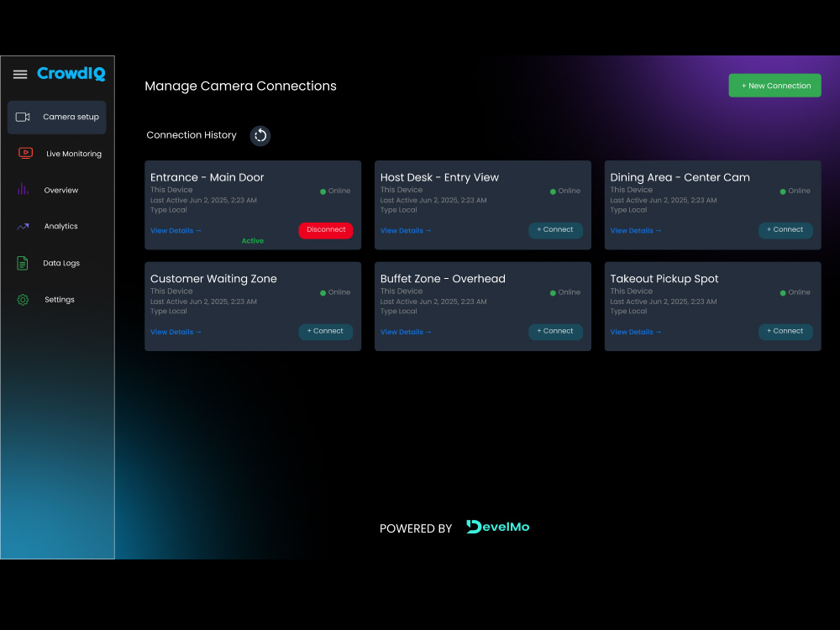
Task: View Details for Customer Waiting Zone
Action: pyautogui.click(x=176, y=332)
